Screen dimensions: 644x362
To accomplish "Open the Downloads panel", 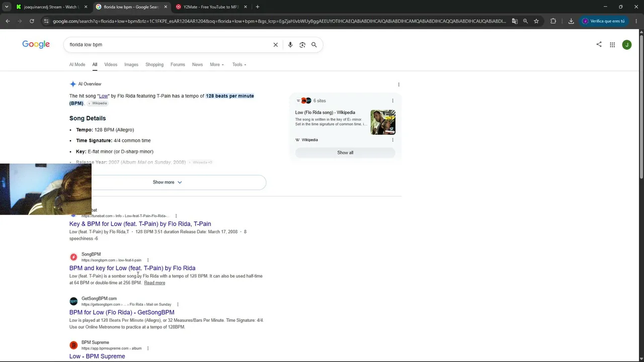I will tap(571, 21).
